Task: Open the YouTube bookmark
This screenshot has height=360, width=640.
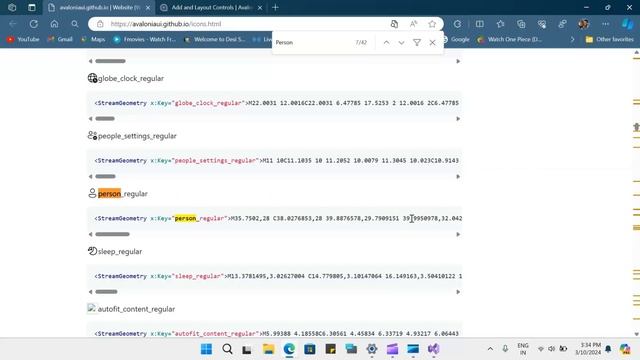Action: click(23, 39)
